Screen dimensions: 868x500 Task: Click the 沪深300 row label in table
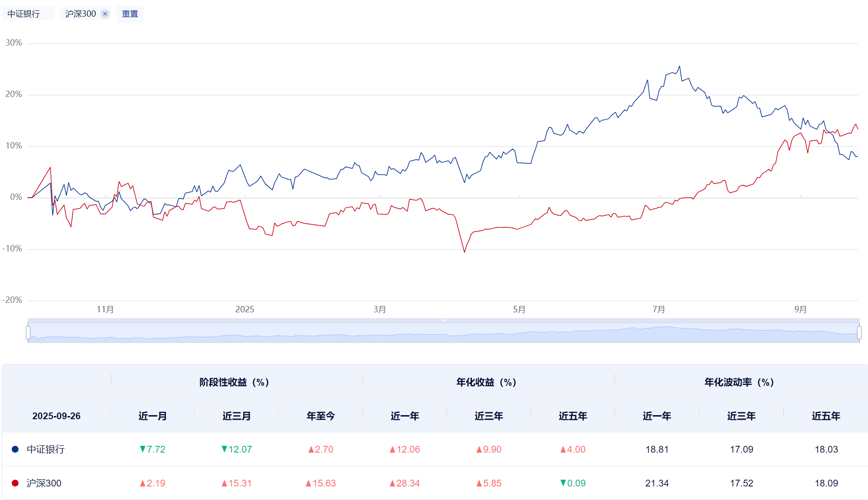pos(44,483)
